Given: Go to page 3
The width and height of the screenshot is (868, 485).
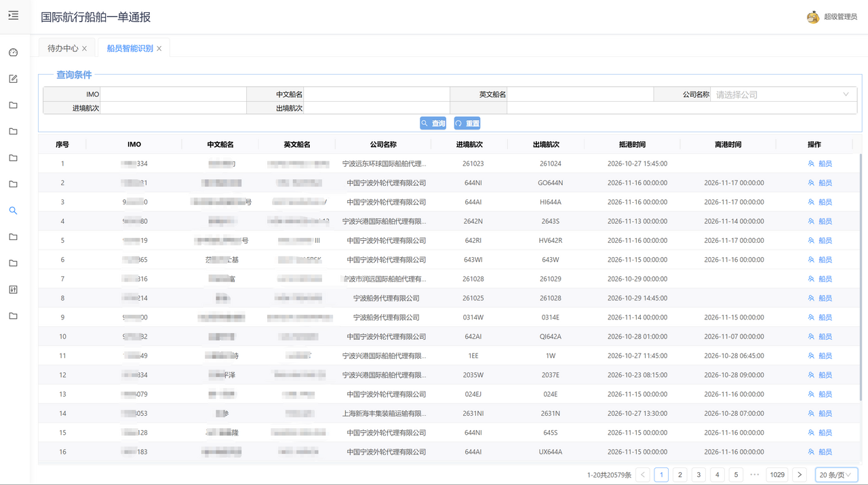Looking at the screenshot, I should [698, 475].
